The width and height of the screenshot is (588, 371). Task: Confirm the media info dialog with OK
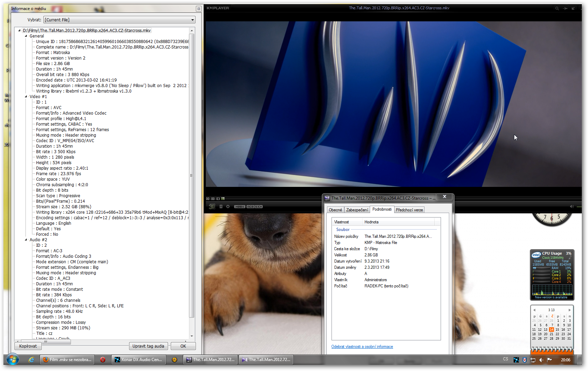click(183, 346)
